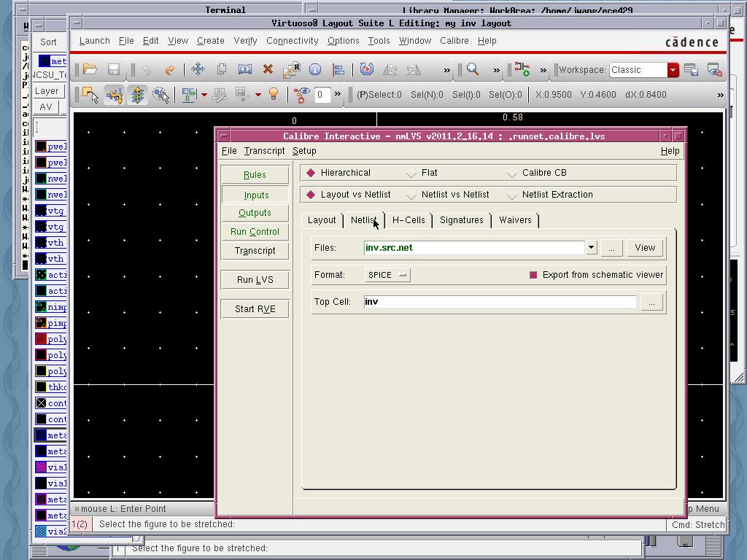Image resolution: width=747 pixels, height=560 pixels.
Task: Click the selection pointer icon in second toolbar row
Action: coord(90,95)
